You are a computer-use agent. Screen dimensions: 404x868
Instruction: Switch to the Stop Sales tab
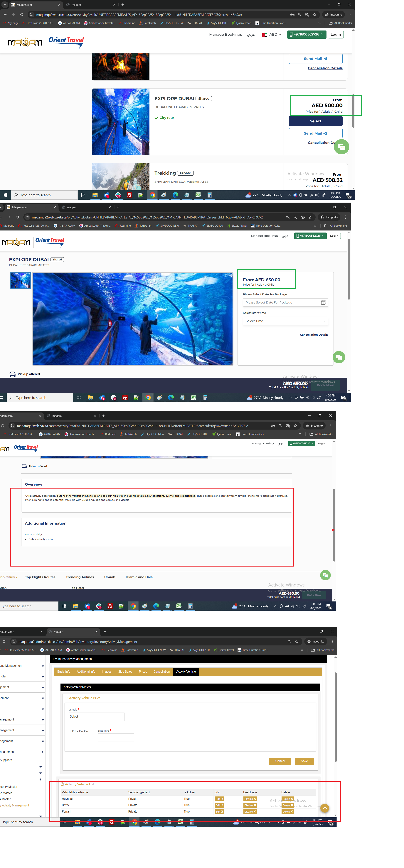(125, 672)
